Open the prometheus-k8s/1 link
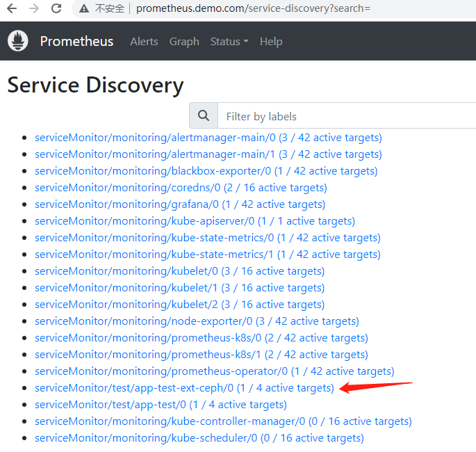 [x=202, y=355]
